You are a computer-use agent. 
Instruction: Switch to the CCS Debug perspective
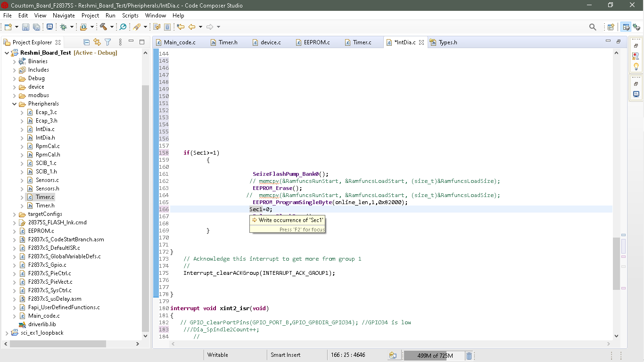[636, 27]
